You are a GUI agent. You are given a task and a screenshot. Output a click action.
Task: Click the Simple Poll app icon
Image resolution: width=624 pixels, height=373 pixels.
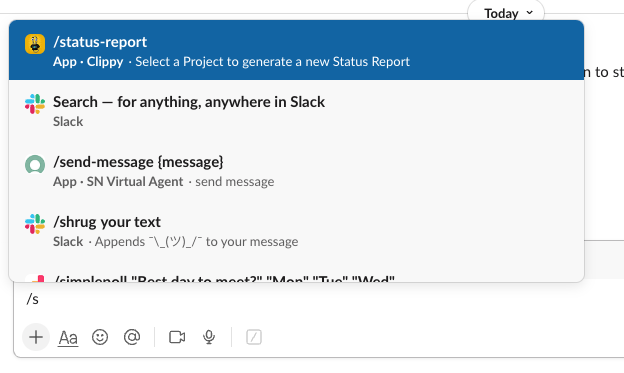35,278
